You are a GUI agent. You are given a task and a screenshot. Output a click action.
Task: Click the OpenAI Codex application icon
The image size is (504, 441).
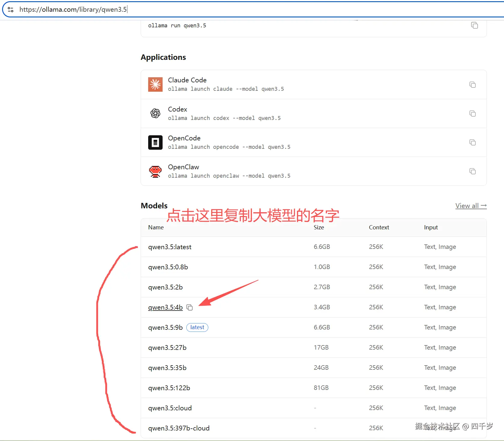point(155,113)
